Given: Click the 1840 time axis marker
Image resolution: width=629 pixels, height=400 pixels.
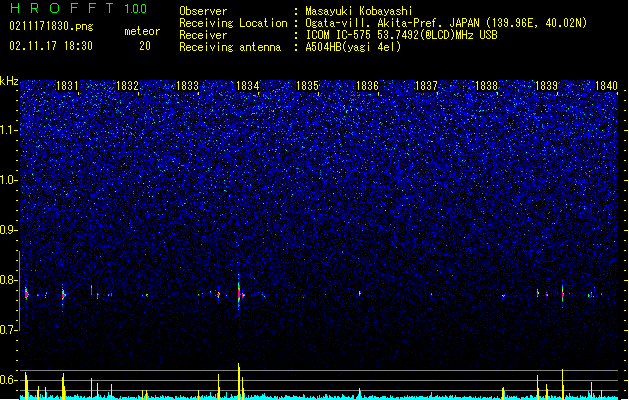Looking at the screenshot, I should tap(606, 85).
